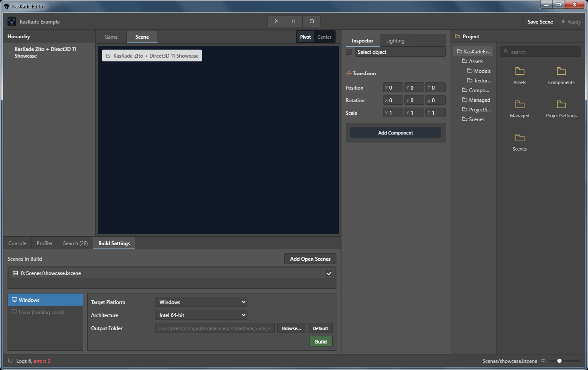
Task: Open the Profiler tab
Action: (45, 243)
